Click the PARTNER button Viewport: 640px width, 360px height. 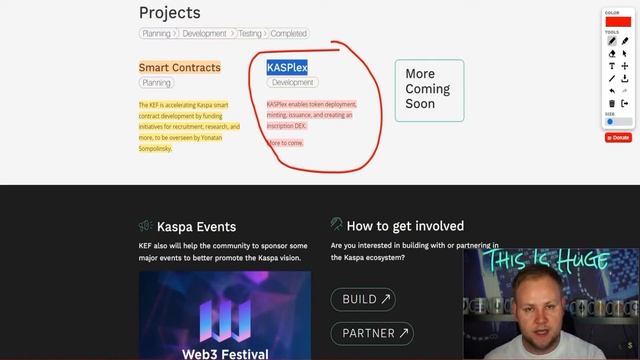(372, 333)
